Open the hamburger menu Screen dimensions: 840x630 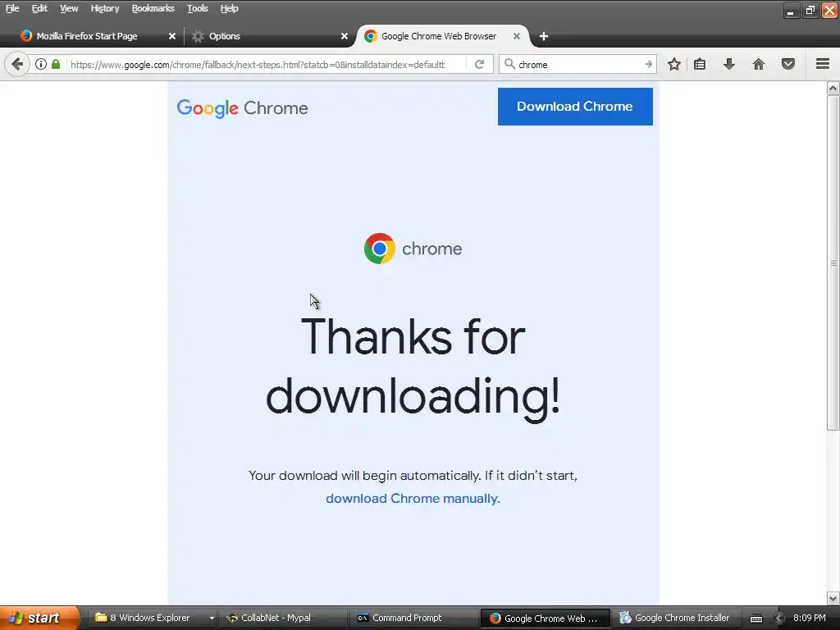pyautogui.click(x=823, y=64)
